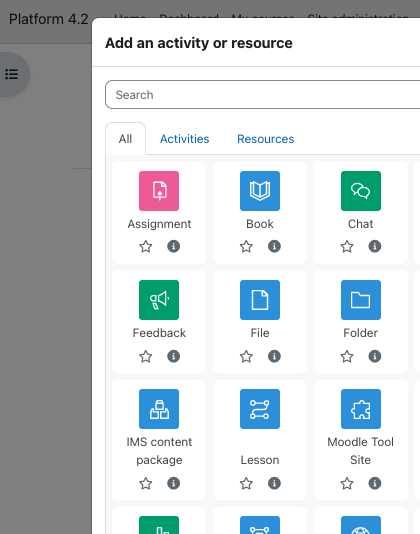Star the Assignment activity as favourite
This screenshot has height=534, width=420.
(146, 246)
